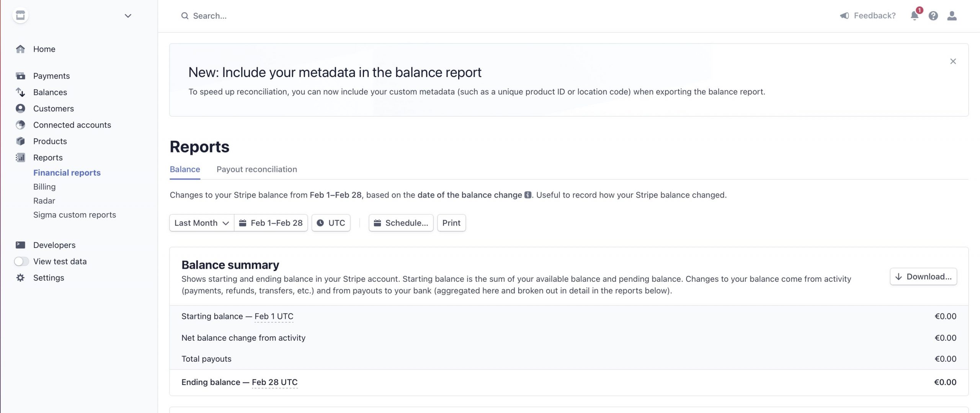The height and width of the screenshot is (413, 980).
Task: Click the info icon beside balance change
Action: point(528,195)
